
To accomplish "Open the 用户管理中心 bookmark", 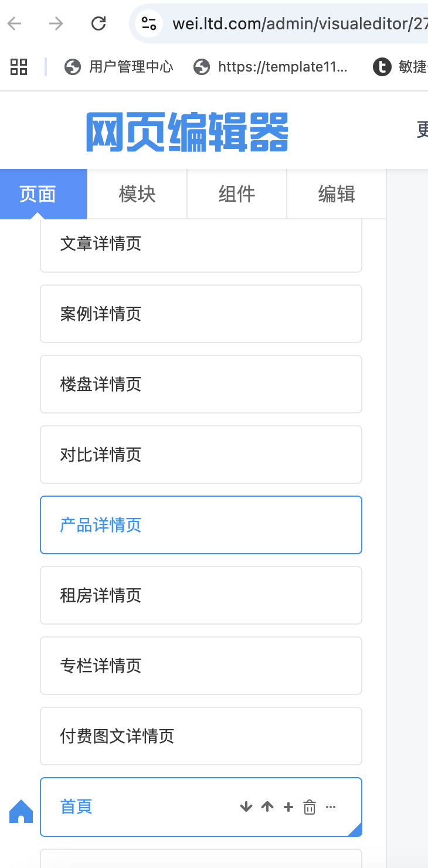I will 119,67.
